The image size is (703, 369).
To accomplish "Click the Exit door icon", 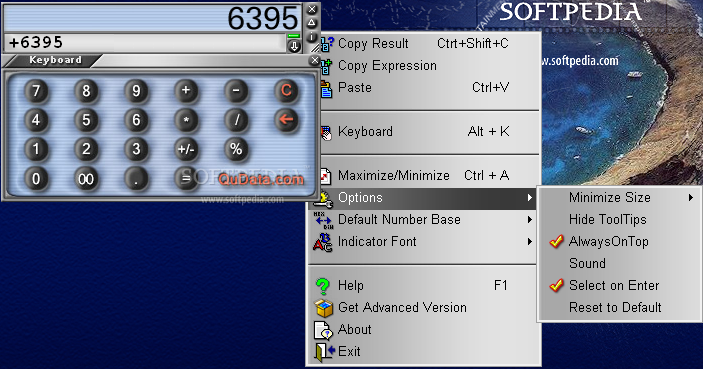I will pos(324,352).
